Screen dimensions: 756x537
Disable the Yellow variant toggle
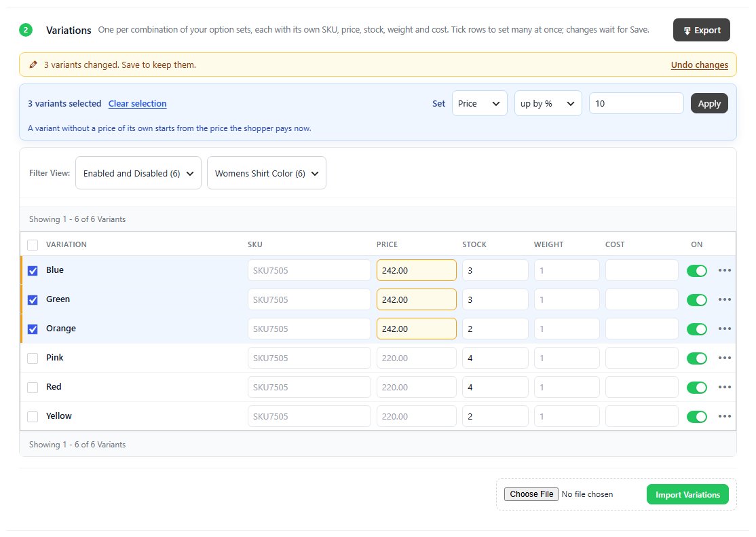[697, 417]
